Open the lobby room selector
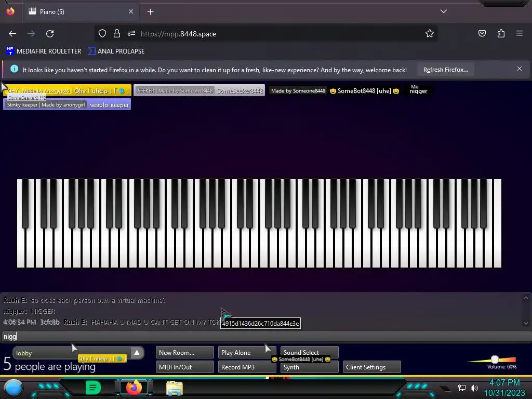 (72, 353)
